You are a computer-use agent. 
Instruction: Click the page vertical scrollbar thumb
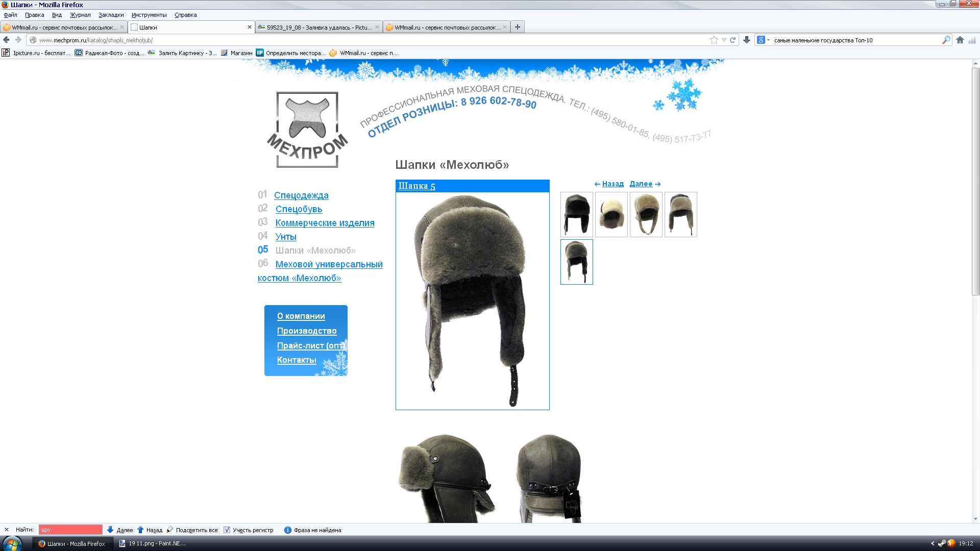975,181
